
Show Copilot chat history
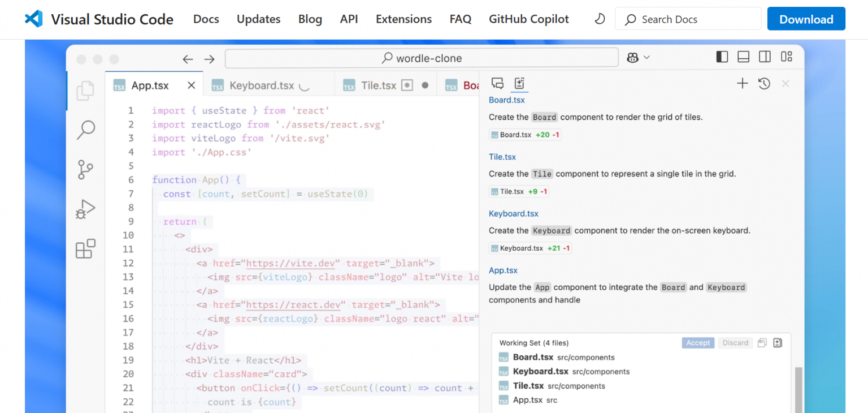763,83
